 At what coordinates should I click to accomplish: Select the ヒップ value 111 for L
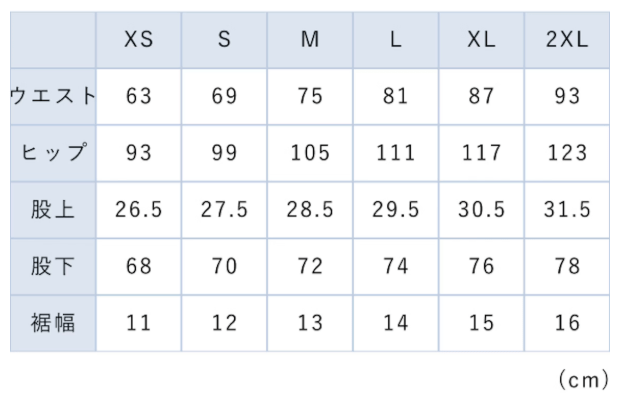(x=396, y=153)
